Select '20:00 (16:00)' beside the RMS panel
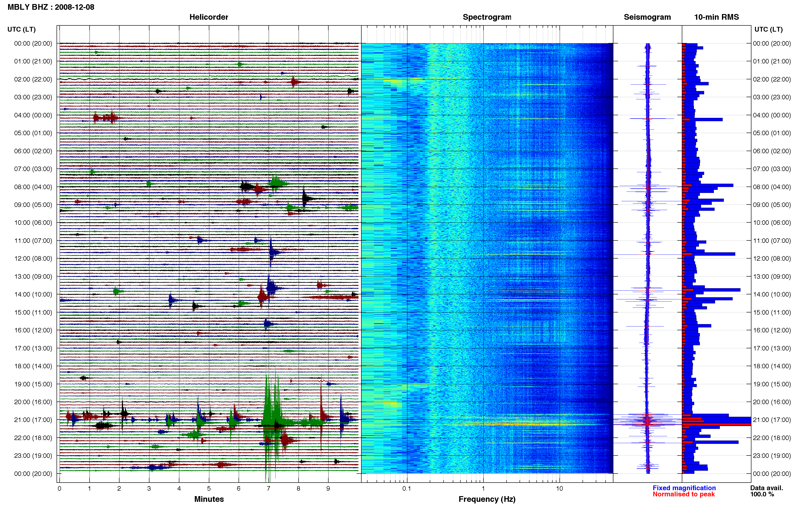Viewport: 812px width, 508px height. (772, 402)
